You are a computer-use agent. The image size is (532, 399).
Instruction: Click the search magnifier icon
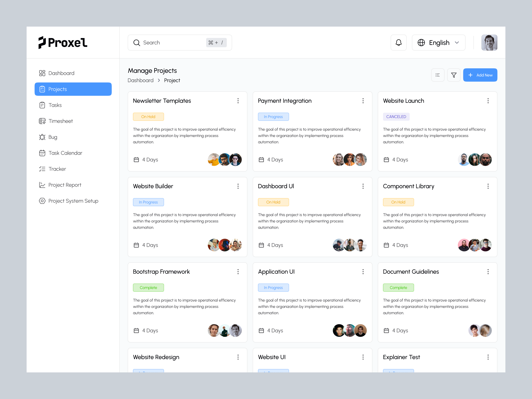click(137, 43)
